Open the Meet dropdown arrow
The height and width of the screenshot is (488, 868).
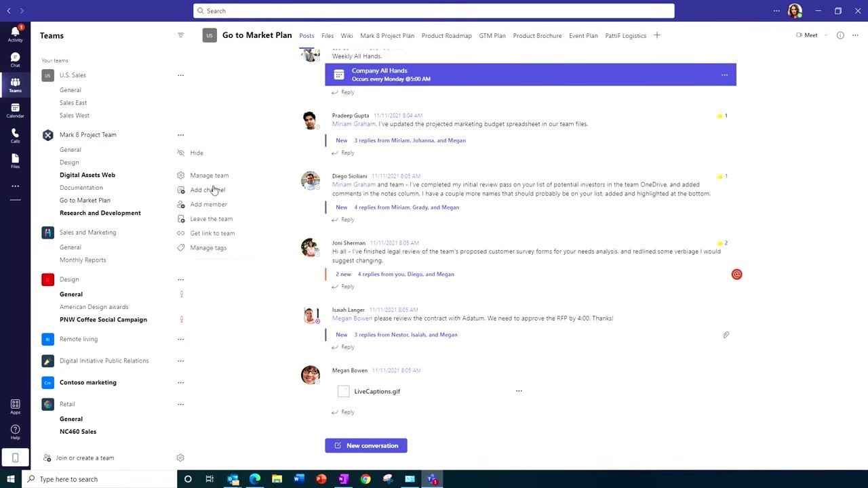825,35
